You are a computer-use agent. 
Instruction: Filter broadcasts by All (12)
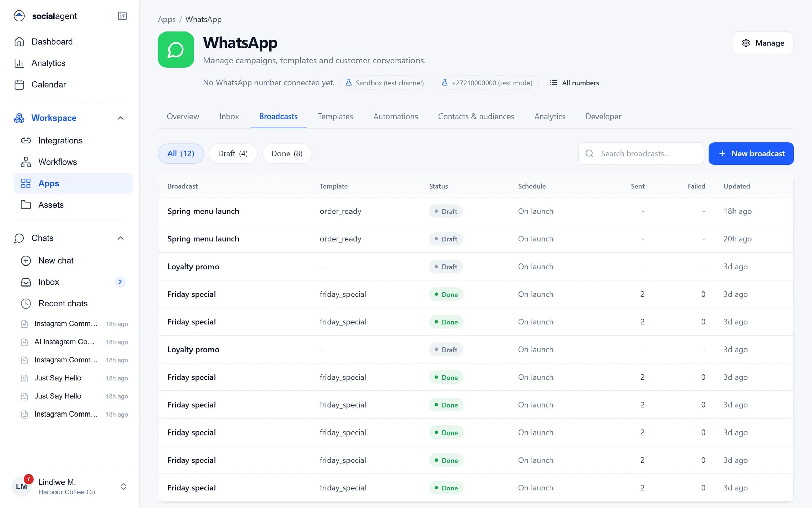pos(181,154)
